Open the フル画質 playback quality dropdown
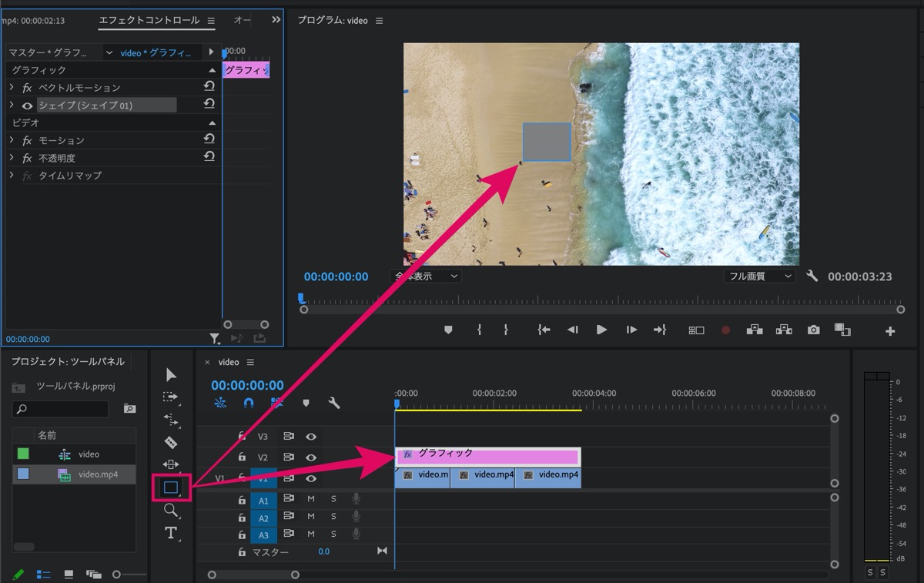 click(760, 276)
